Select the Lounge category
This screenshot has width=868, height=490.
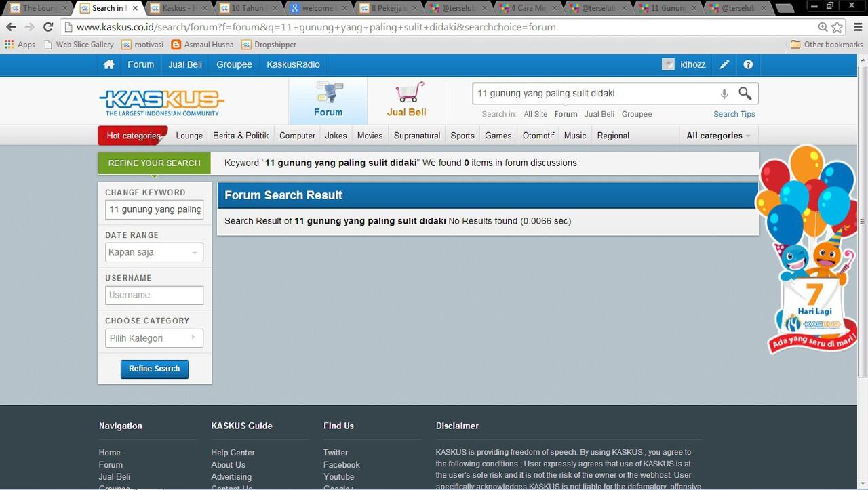coord(189,136)
